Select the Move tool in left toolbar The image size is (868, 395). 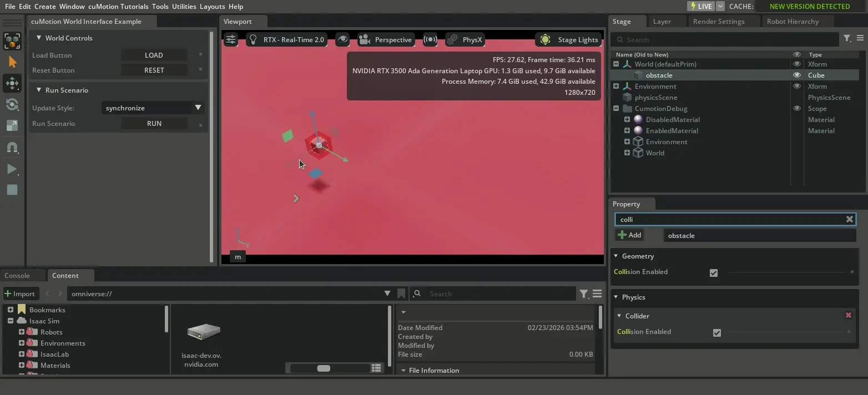(12, 83)
